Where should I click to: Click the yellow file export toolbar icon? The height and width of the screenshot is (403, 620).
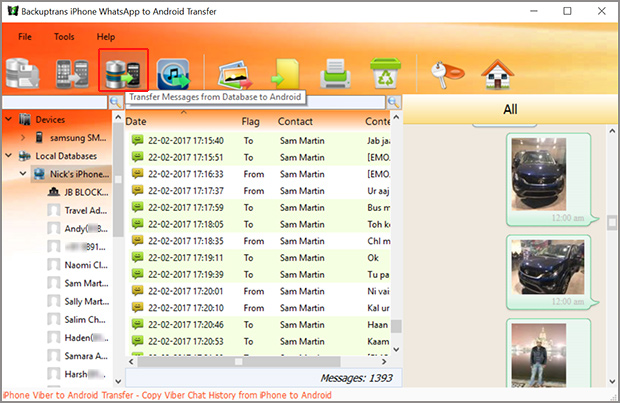pos(285,74)
